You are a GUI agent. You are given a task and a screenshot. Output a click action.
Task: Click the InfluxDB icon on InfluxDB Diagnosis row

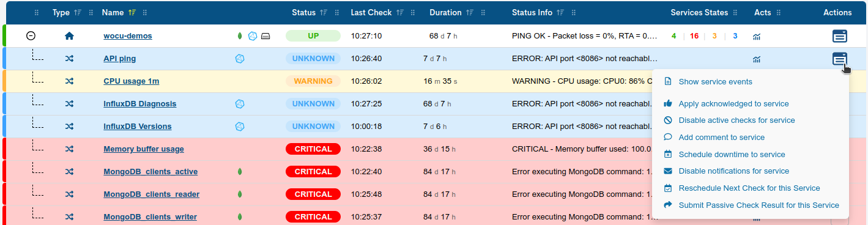240,104
